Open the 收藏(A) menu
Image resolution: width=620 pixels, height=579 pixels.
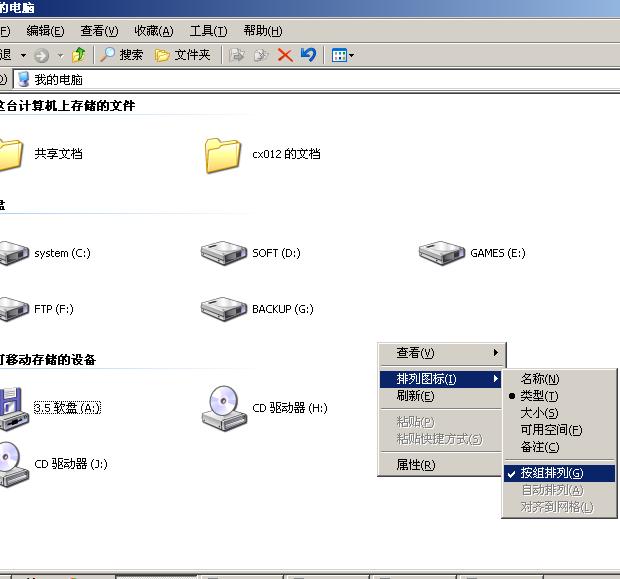153,31
